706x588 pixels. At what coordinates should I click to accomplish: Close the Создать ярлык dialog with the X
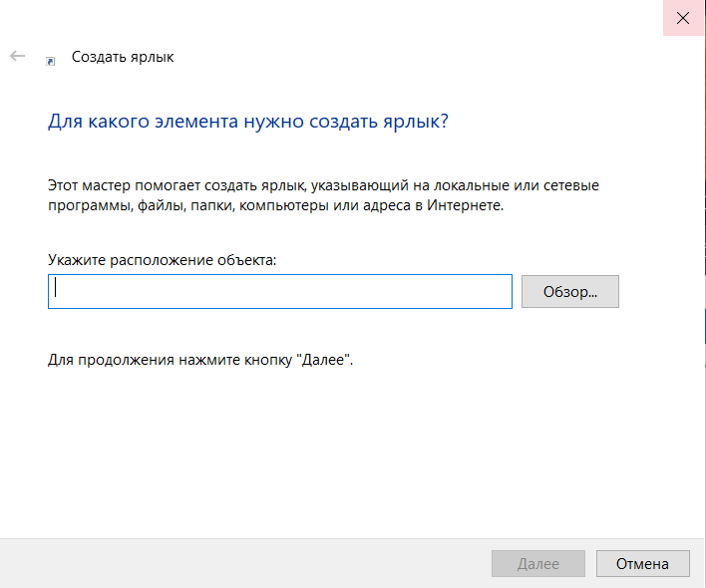point(683,18)
